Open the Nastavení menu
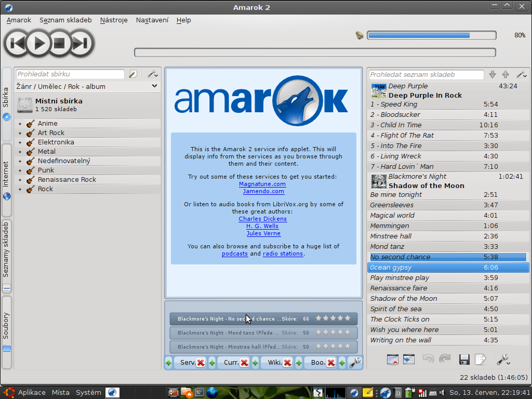Screen dimensions: 532x399 coord(152,20)
